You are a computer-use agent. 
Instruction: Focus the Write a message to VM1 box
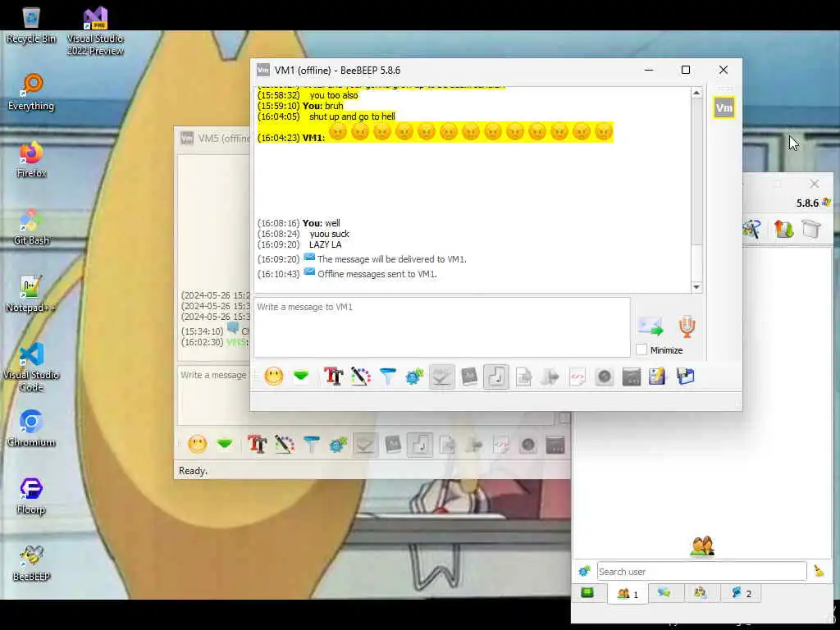(442, 326)
